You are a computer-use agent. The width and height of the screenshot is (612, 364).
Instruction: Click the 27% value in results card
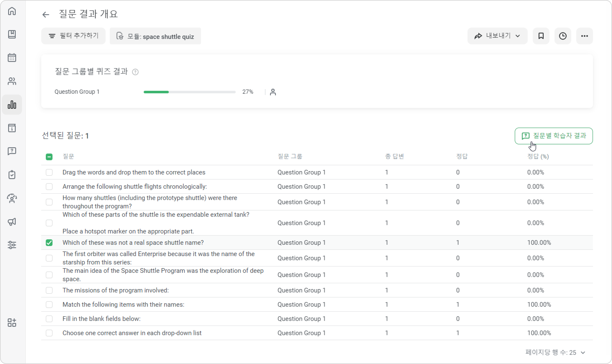[x=248, y=92]
